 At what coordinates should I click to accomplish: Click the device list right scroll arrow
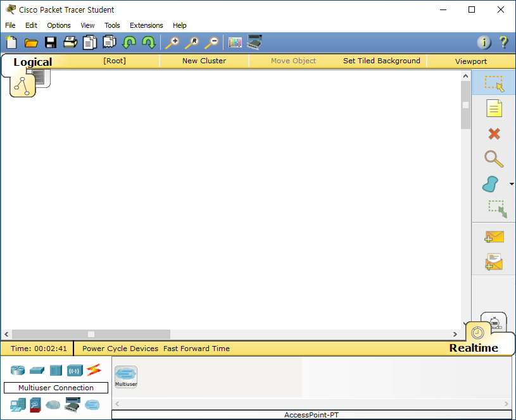pos(507,404)
